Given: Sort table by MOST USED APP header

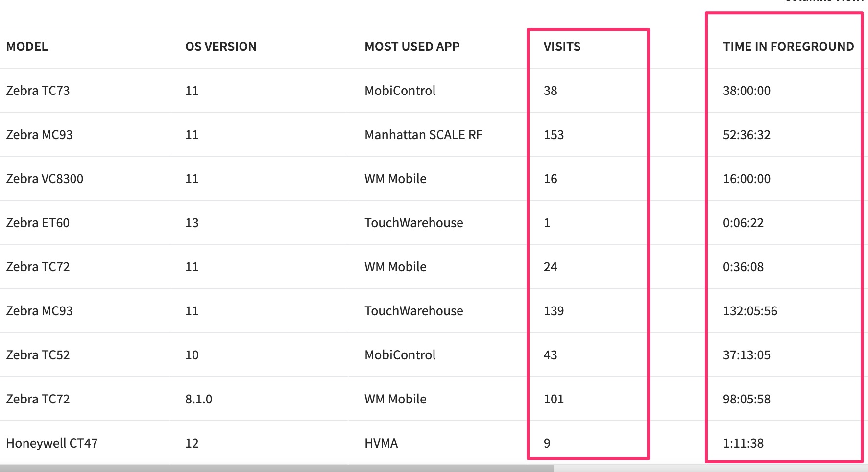Looking at the screenshot, I should [412, 47].
